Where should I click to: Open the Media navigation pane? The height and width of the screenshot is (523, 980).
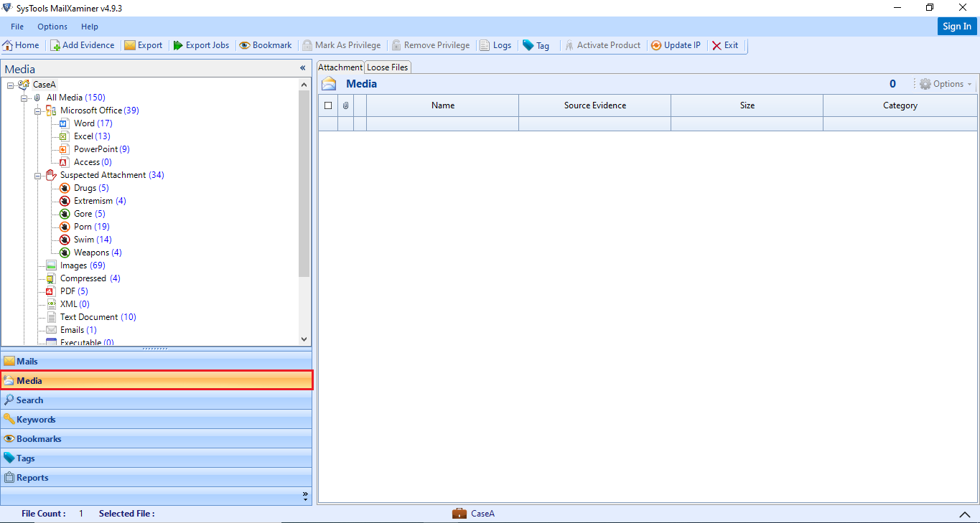coord(157,381)
